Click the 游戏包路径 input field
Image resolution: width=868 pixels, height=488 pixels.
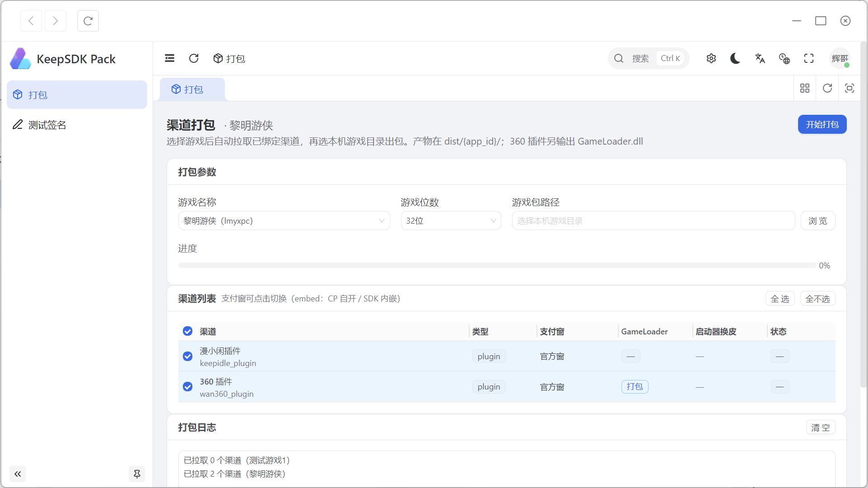pos(653,221)
